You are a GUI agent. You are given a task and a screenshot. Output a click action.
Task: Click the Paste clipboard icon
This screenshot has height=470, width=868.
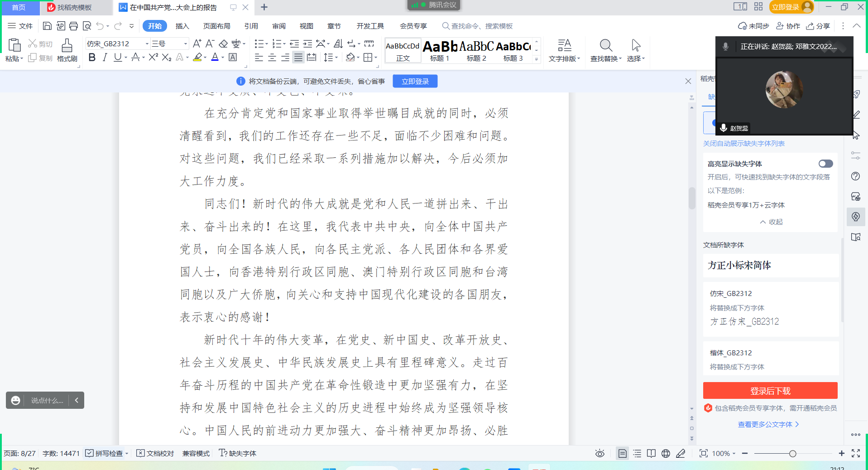tap(14, 45)
